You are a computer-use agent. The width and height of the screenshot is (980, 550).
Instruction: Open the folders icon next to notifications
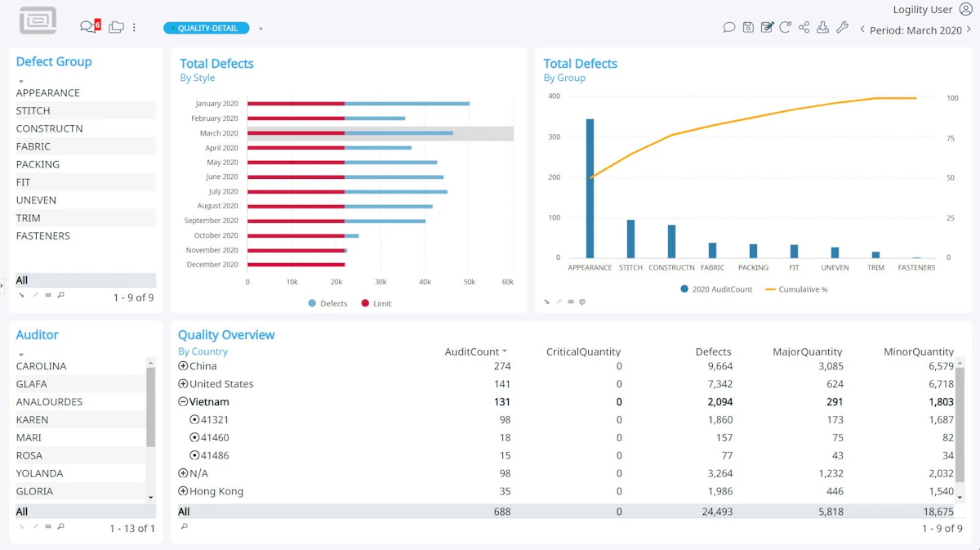[x=116, y=27]
